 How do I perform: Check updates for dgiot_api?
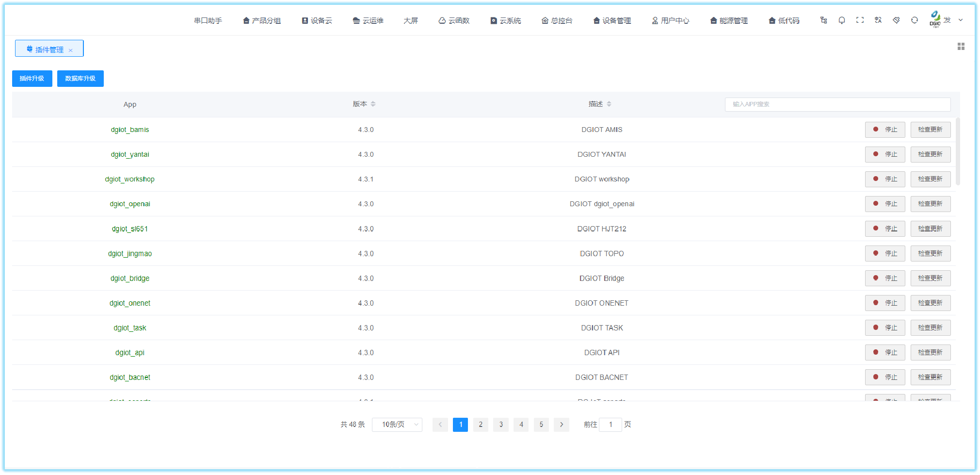(931, 352)
